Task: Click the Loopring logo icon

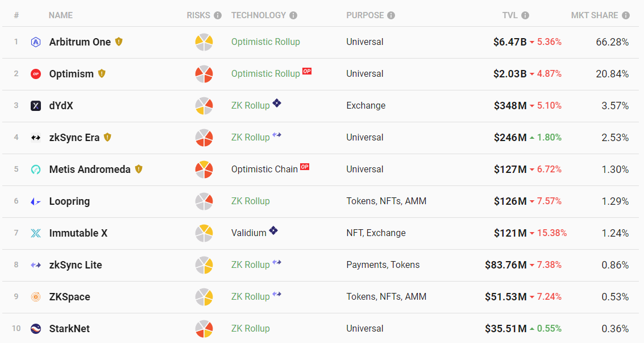Action: (36, 201)
